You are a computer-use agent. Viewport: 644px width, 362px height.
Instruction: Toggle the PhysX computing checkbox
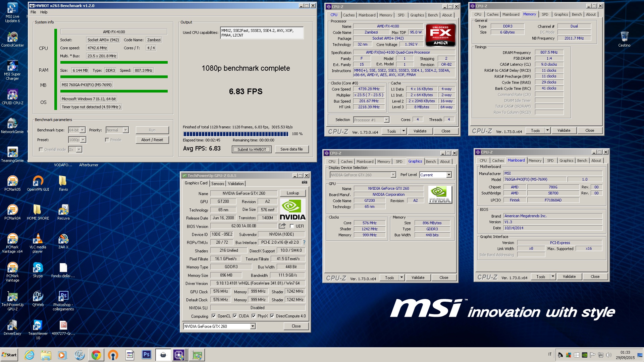tap(254, 316)
